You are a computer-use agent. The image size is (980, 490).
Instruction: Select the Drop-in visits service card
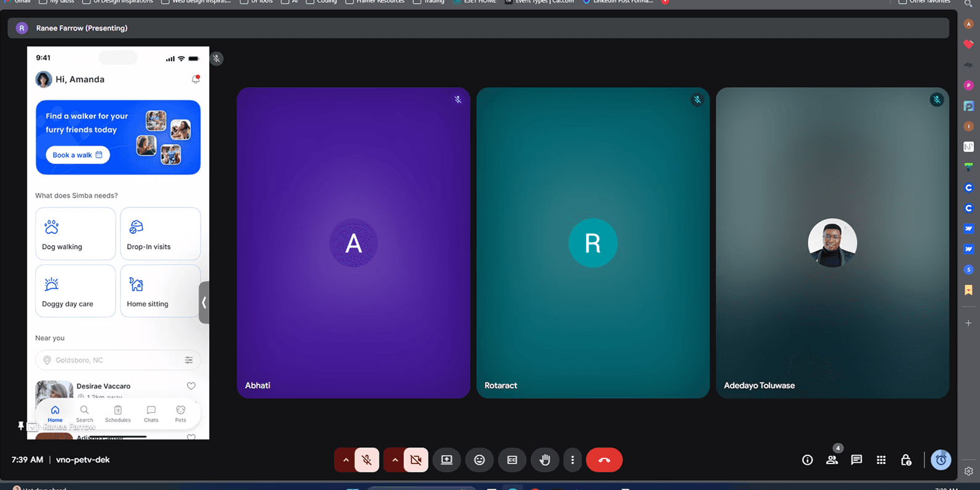(161, 233)
